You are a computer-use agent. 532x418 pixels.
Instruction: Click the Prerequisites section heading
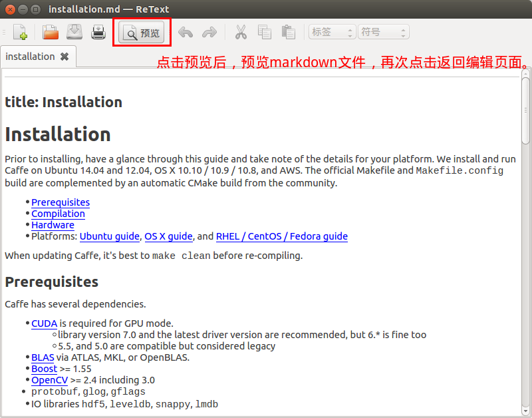(x=52, y=282)
